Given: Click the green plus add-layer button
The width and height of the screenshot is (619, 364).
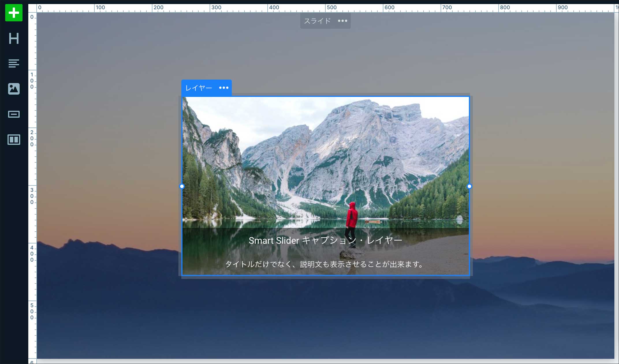Looking at the screenshot, I should [14, 13].
